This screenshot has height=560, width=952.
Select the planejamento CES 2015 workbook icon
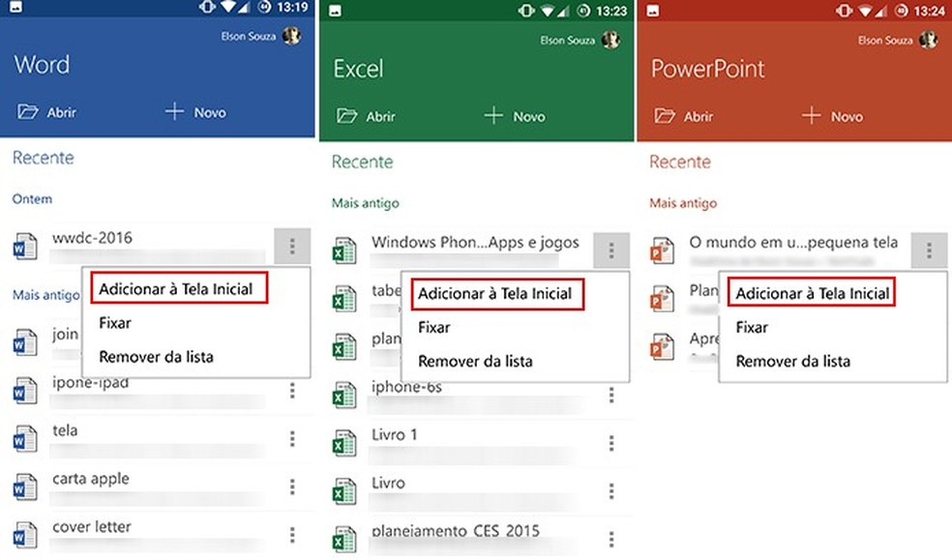coord(344,539)
